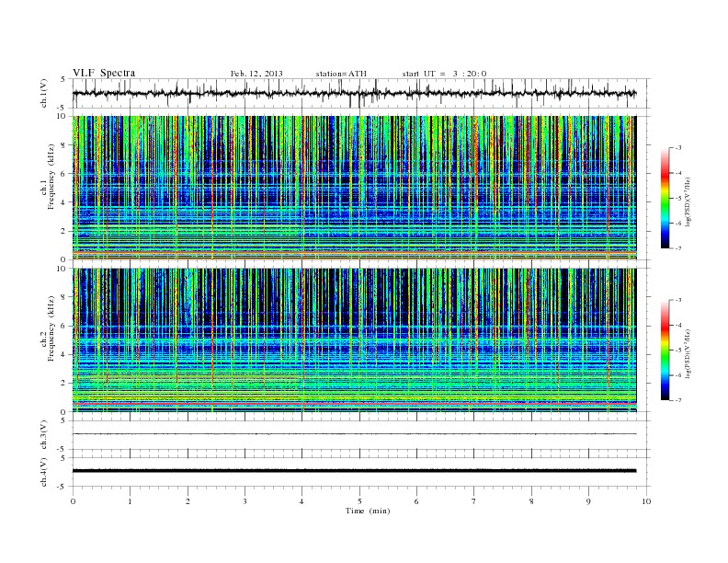728x563 pixels.
Task: Click the 'VLF Spectra' title text
Action: 104,73
